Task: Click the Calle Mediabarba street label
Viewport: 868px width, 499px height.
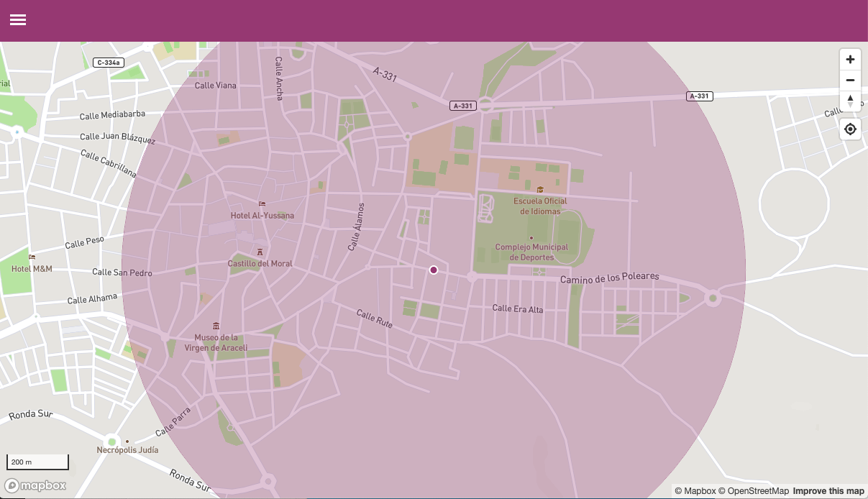Action: [x=112, y=115]
